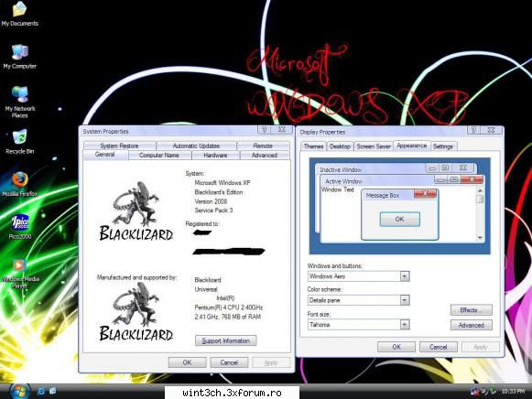Switch to the Automatic Updates tab
Screen dimensions: 532x399
click(196, 146)
